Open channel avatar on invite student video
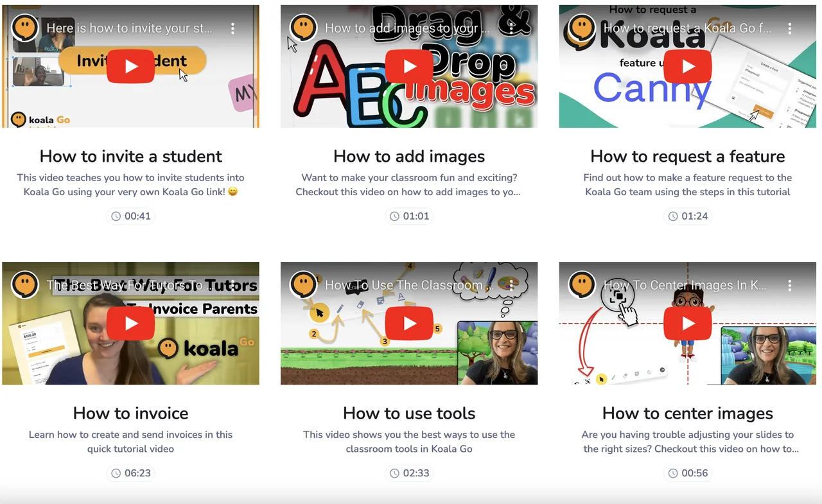Viewport: 822px width, 504px height. pyautogui.click(x=25, y=28)
